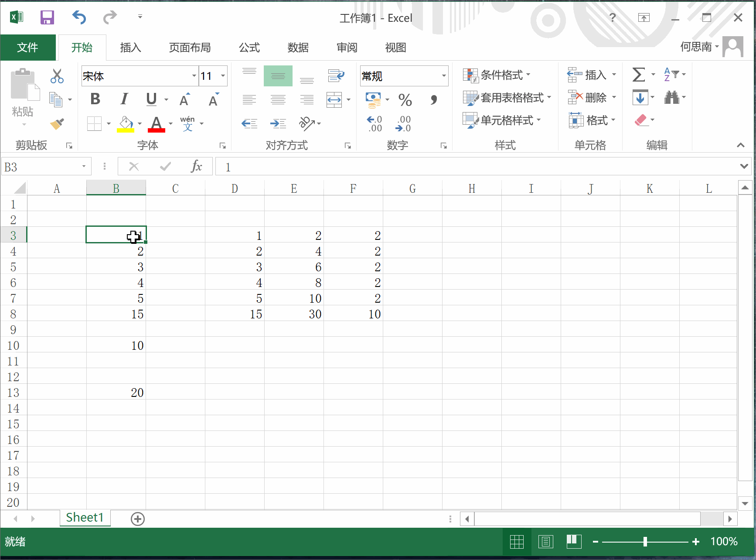Undo the last action
This screenshot has width=756, height=560.
point(79,17)
